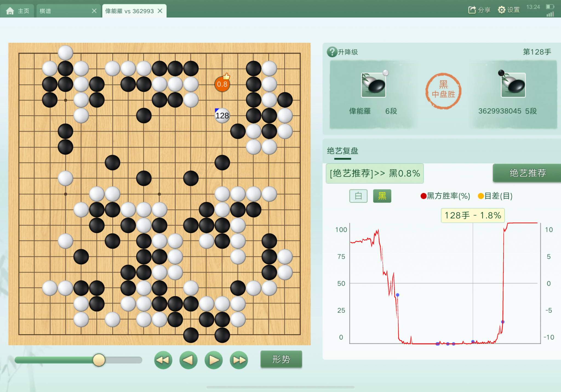Click the 绝艺推荐 button
561x392 pixels.
(x=527, y=173)
